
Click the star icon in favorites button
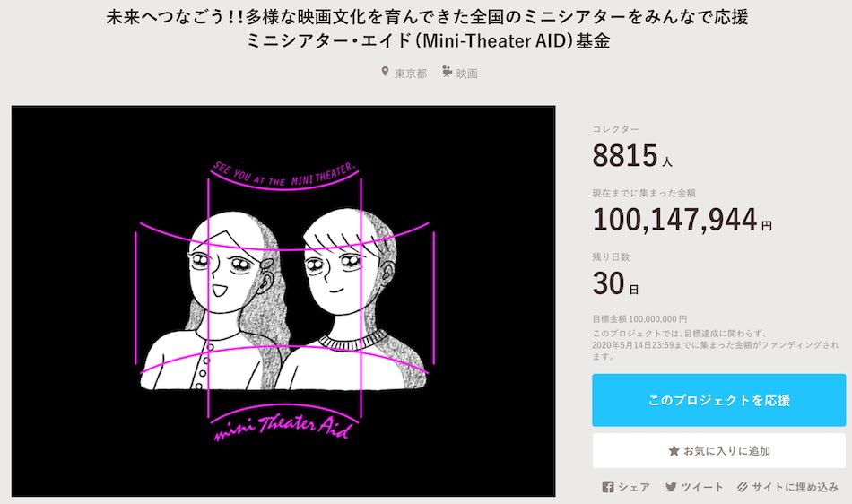(674, 451)
